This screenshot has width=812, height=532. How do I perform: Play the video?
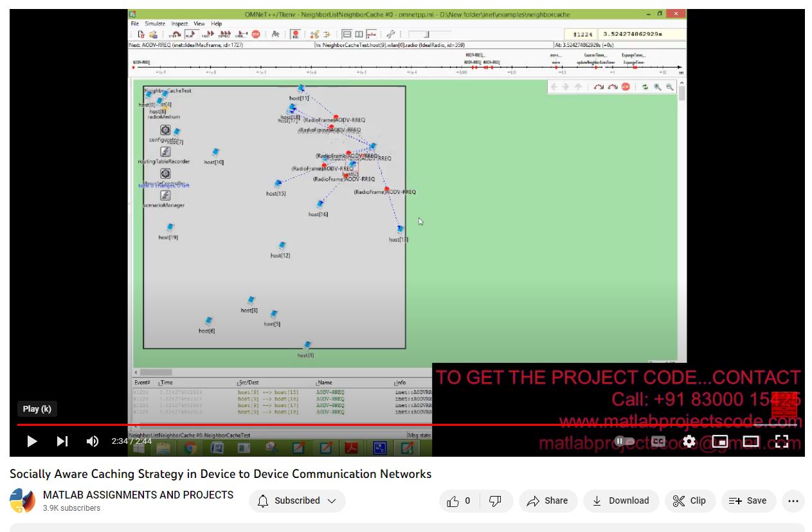point(32,441)
